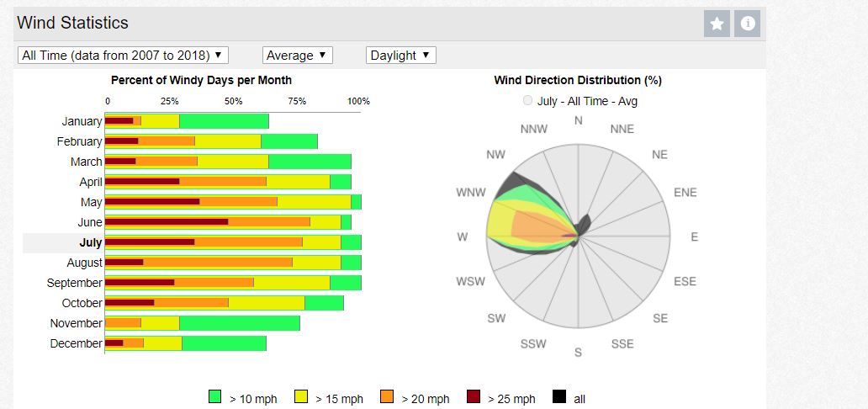Click the orange segment of October bar
The image size is (868, 409).
coord(192,303)
